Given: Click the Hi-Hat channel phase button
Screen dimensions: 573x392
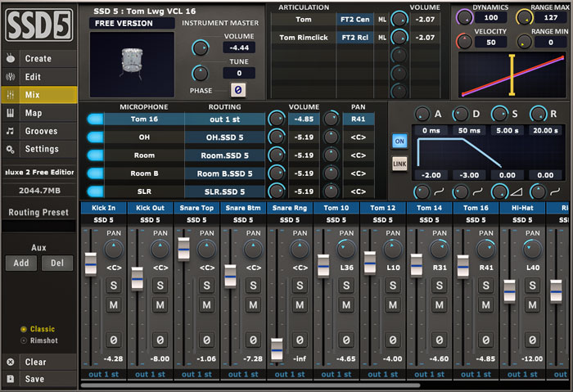Looking at the screenshot, I should (x=532, y=340).
